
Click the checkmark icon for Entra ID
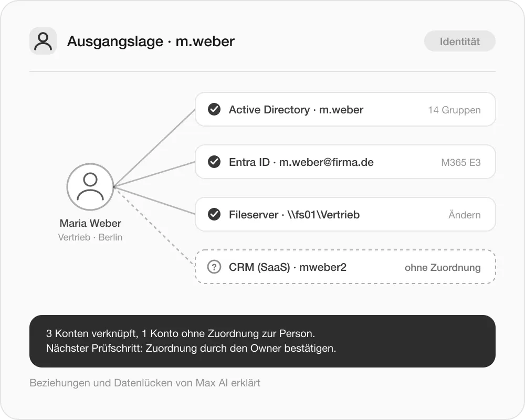214,162
